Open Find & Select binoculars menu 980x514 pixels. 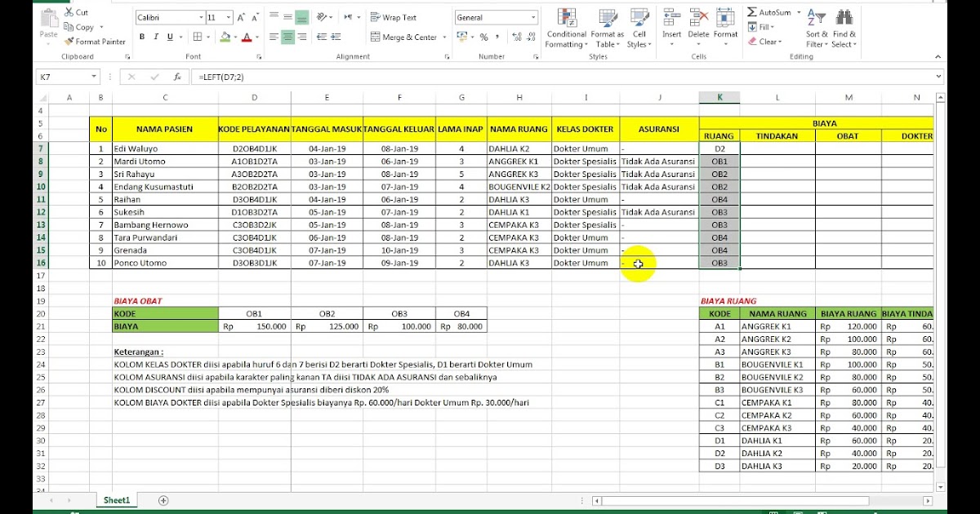click(844, 28)
